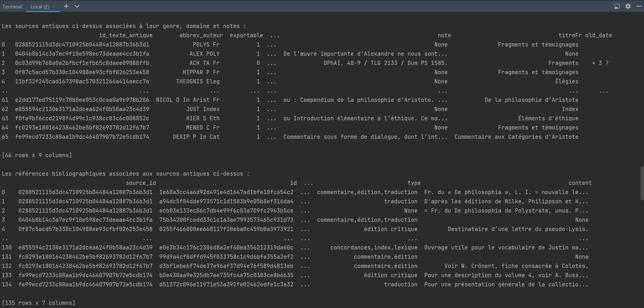This screenshot has width=644, height=308.
Task: Click 'Index' title value in row 62
Action: pos(570,110)
